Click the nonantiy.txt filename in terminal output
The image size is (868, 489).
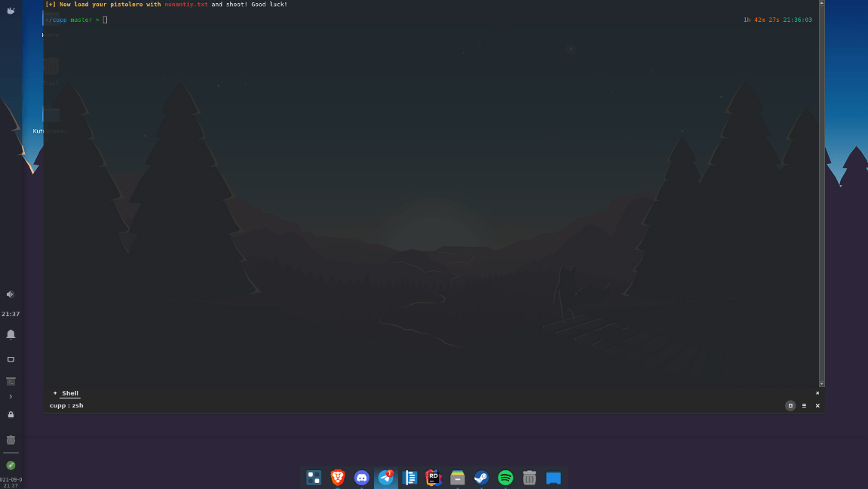(186, 4)
